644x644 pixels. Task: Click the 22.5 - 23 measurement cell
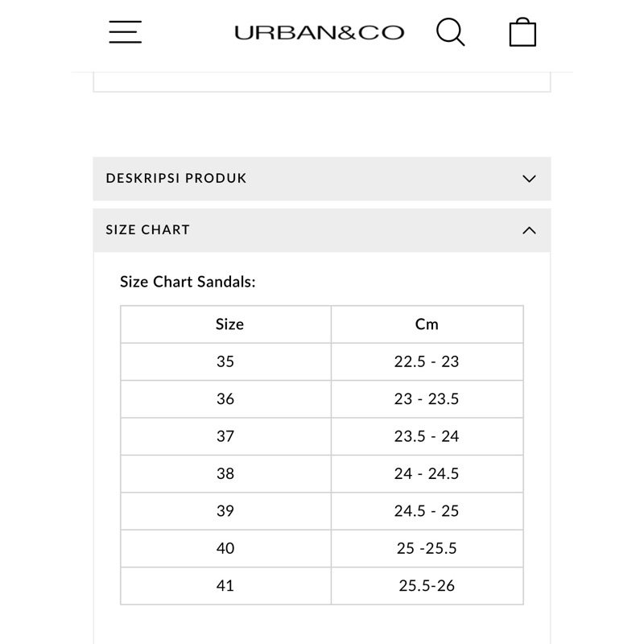[x=427, y=361]
